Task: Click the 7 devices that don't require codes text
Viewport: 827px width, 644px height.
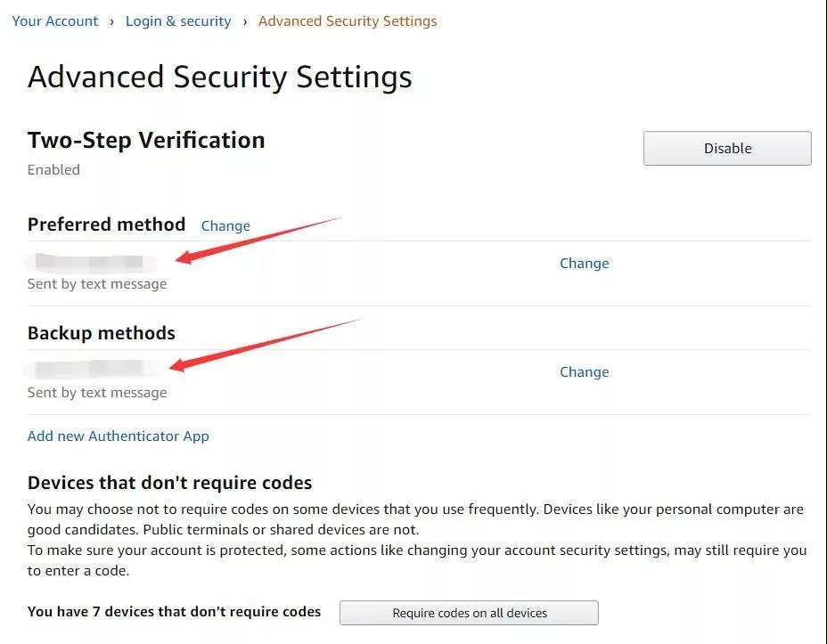Action: (x=174, y=611)
